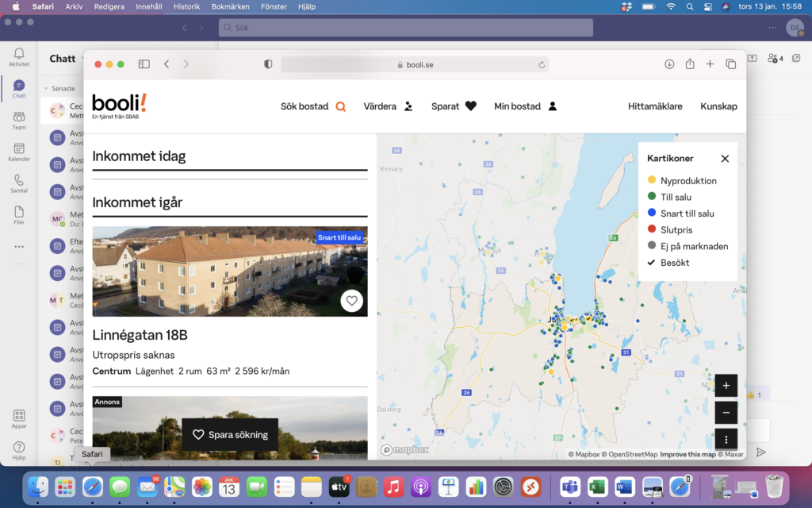812x508 pixels.
Task: Open Microsoft Excel from the Dock
Action: pos(598,487)
